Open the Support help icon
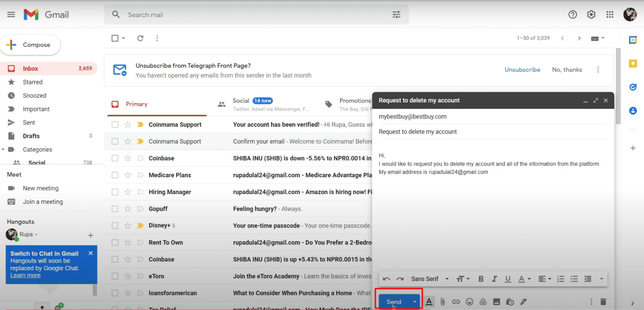Screen dimensions: 644x310 pyautogui.click(x=573, y=15)
